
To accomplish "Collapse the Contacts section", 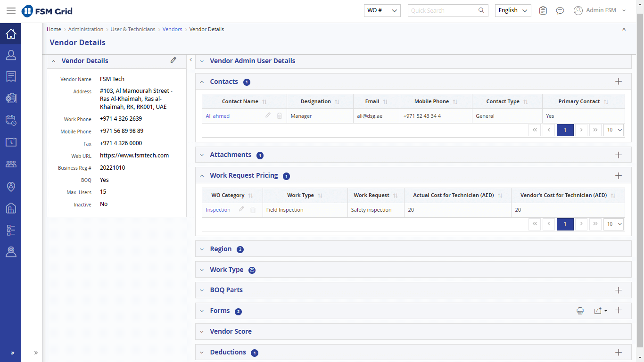I will tap(202, 82).
